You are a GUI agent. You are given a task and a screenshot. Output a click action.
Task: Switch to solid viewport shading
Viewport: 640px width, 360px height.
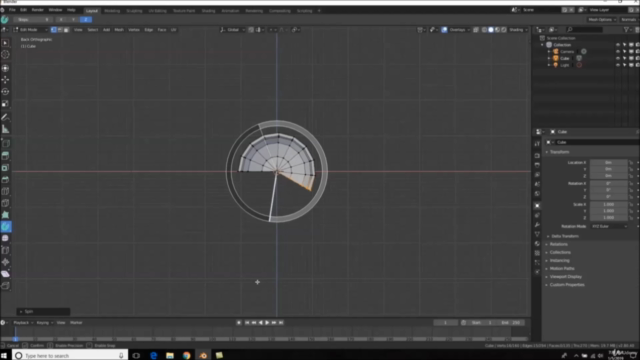coord(491,30)
